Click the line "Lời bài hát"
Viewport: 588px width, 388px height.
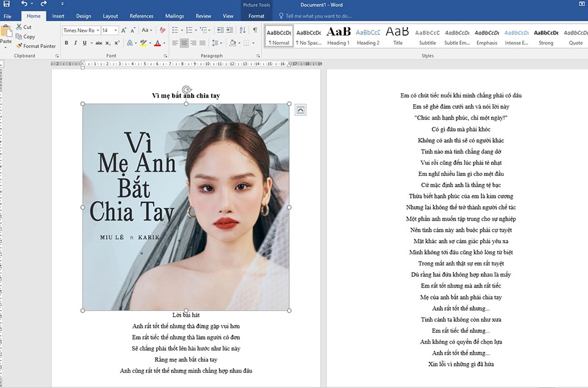186,315
